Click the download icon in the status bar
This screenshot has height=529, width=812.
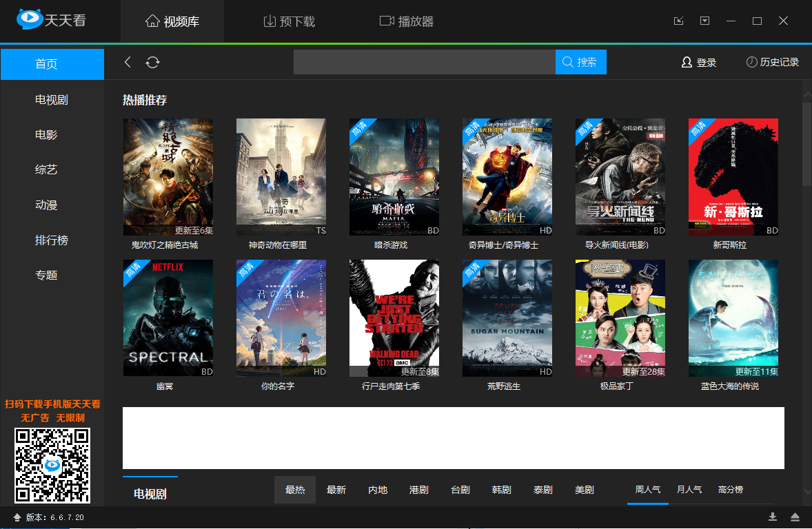tap(773, 517)
